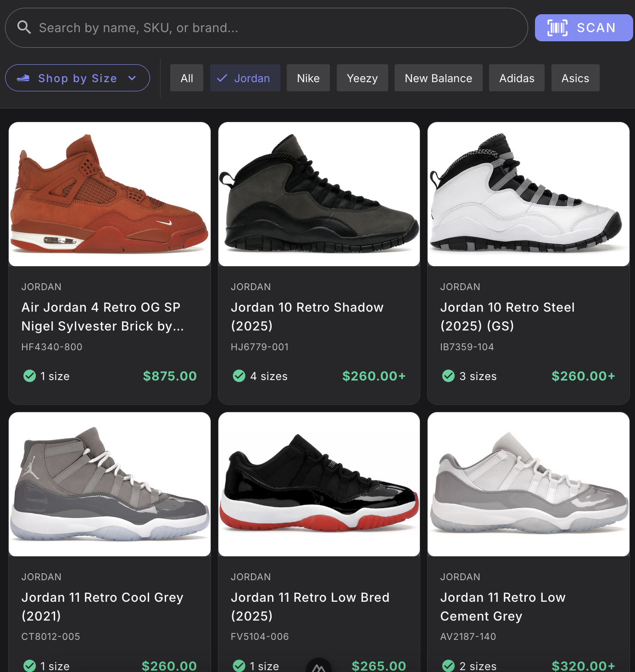Click SKU AV2187-140
The image size is (635, 672).
(468, 637)
